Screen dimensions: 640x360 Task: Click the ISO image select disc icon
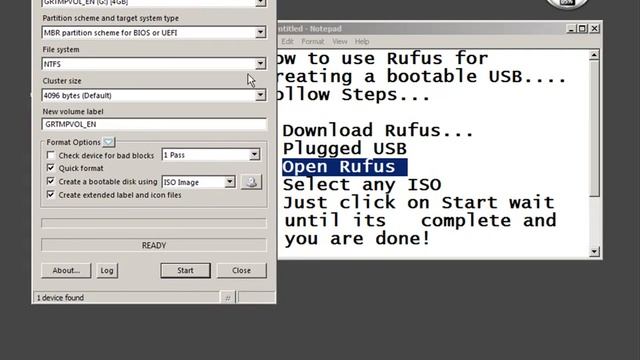(251, 182)
